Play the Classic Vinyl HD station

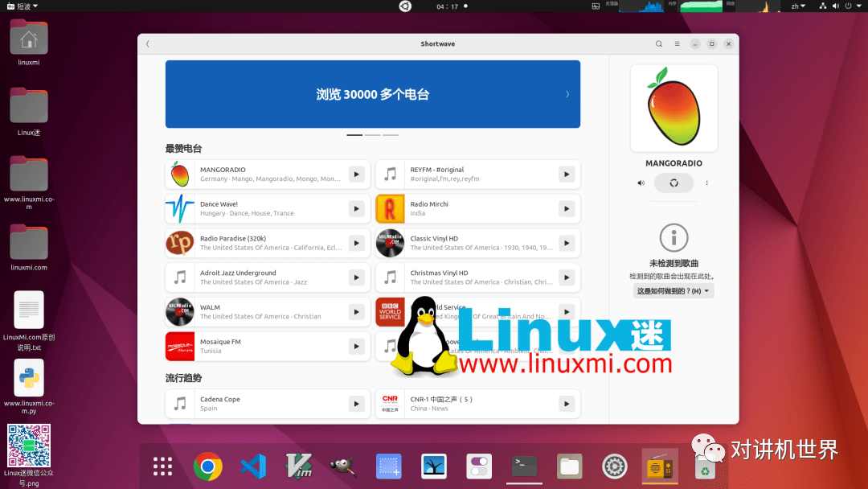click(567, 243)
